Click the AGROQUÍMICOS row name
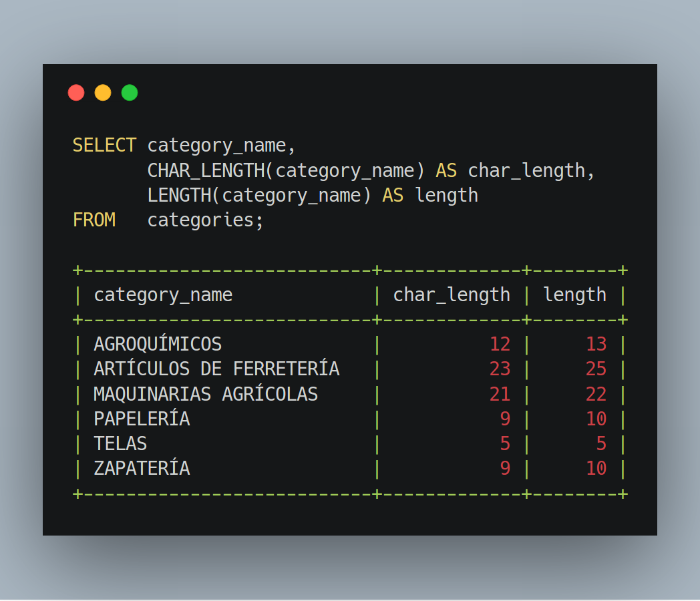This screenshot has width=700, height=601. (x=158, y=343)
